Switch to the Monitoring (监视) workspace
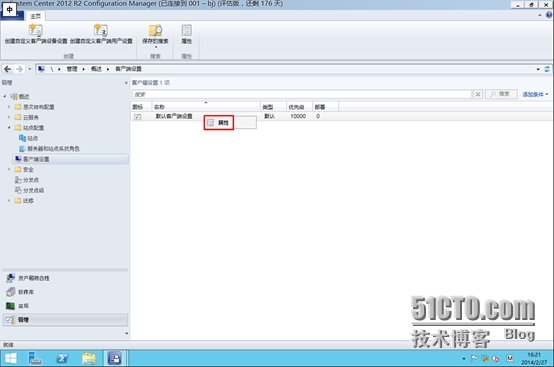The image size is (554, 367). click(65, 306)
